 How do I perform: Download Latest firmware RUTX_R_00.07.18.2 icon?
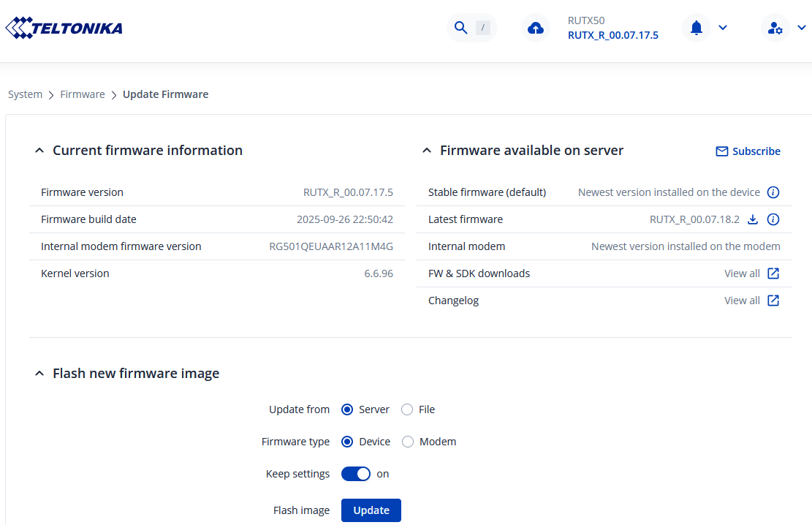753,219
